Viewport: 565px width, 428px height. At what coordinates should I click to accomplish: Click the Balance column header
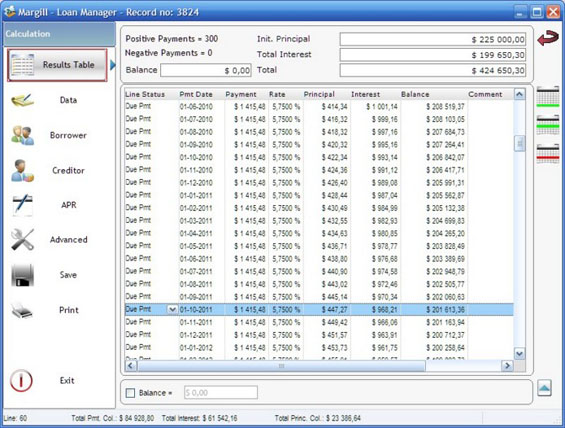click(415, 94)
